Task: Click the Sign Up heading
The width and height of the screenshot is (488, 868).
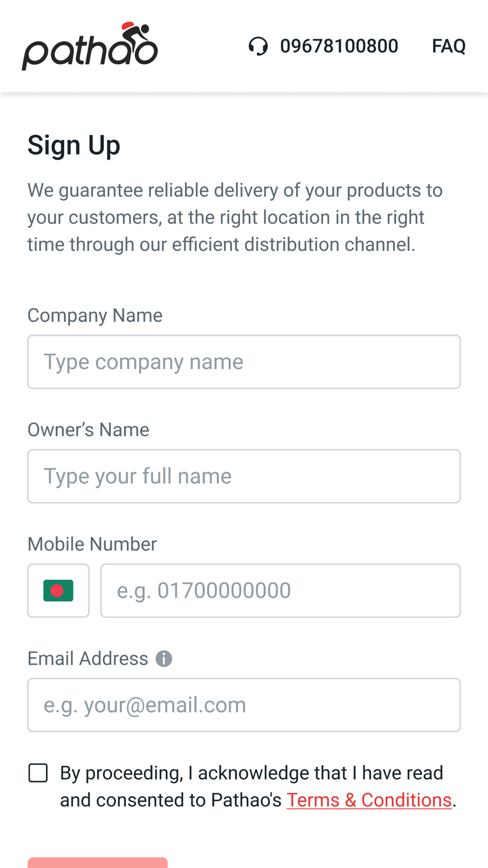Action: point(74,145)
